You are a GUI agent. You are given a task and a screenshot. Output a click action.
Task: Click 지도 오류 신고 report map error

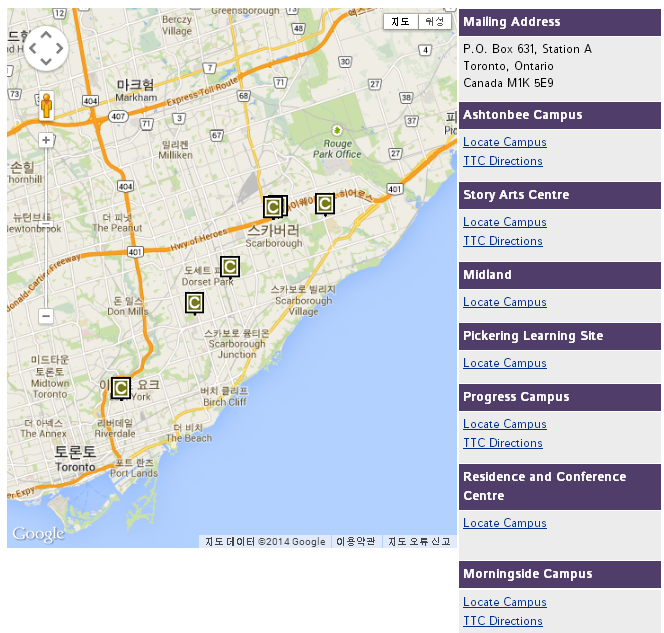point(419,542)
